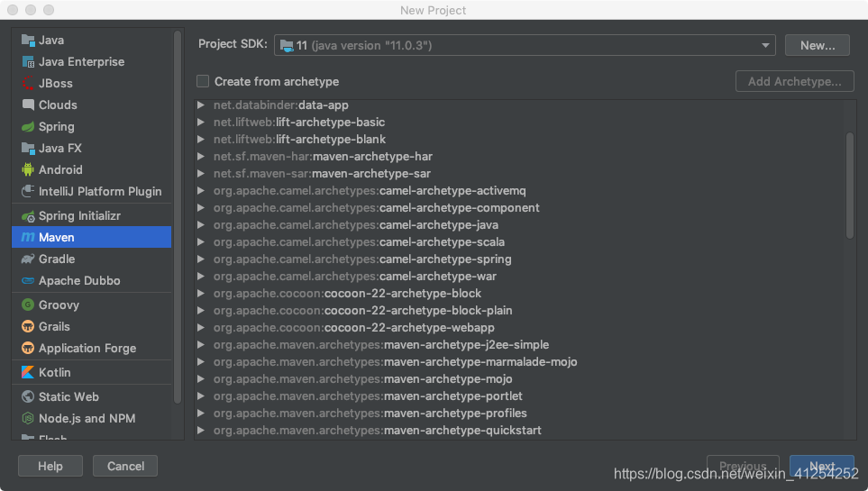Click the Application Forge icon

(28, 348)
